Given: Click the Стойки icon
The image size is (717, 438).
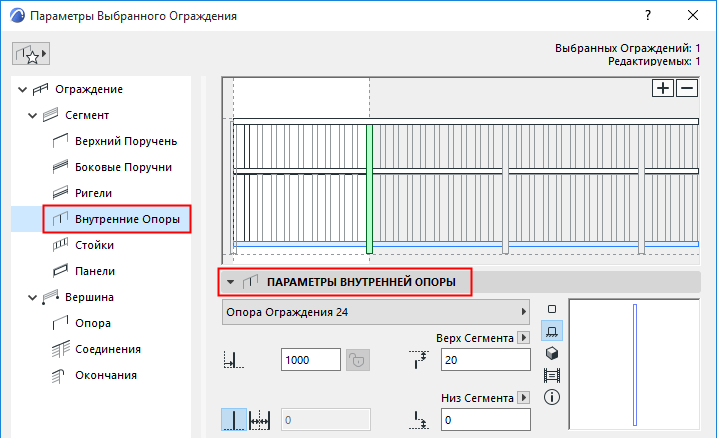Looking at the screenshot, I should tap(60, 245).
